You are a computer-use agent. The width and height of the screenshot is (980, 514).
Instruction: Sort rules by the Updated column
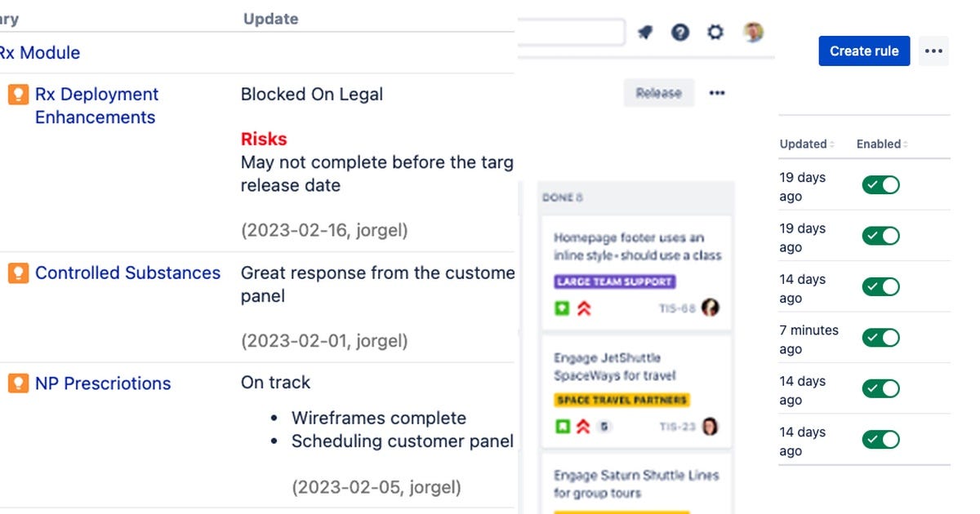click(x=804, y=144)
